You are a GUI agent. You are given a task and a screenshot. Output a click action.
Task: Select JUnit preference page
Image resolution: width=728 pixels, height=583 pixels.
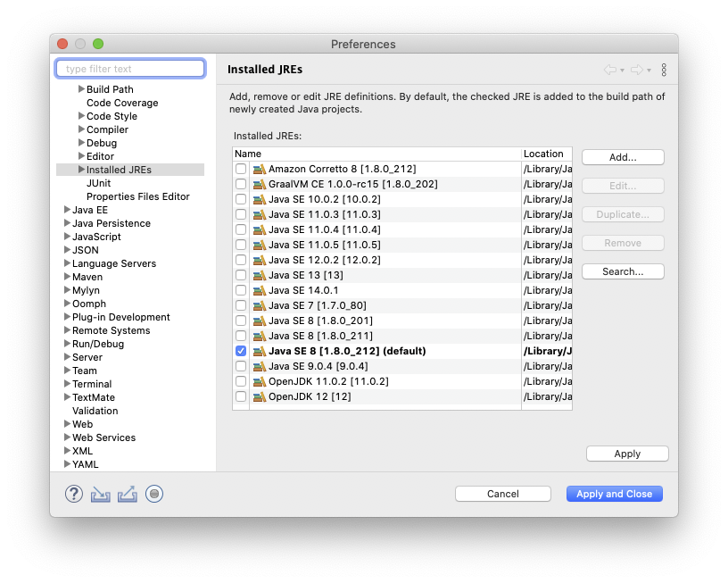(x=98, y=183)
